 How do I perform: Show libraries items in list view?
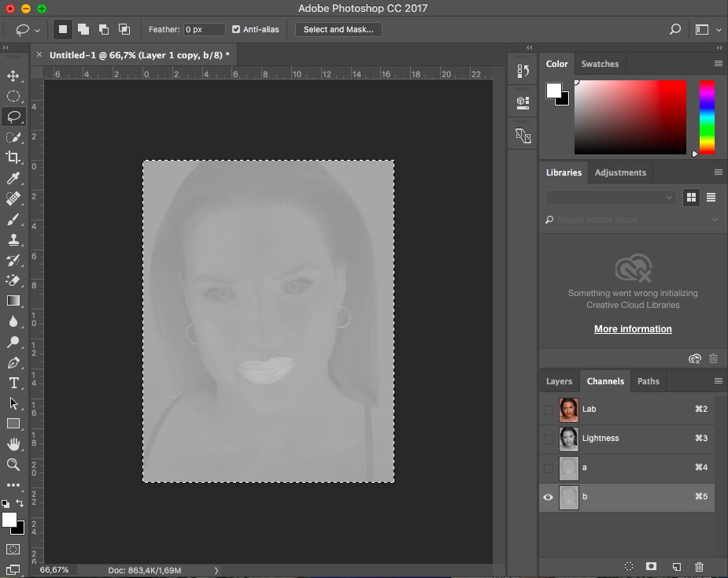click(x=711, y=198)
